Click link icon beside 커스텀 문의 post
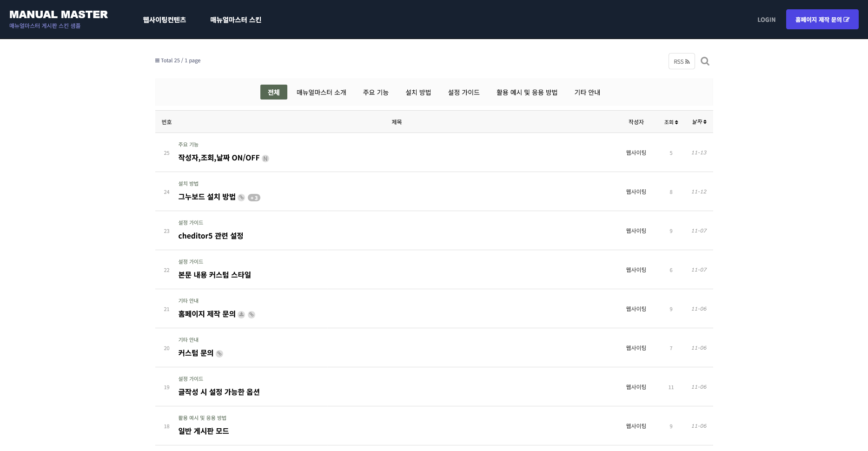 click(x=219, y=354)
